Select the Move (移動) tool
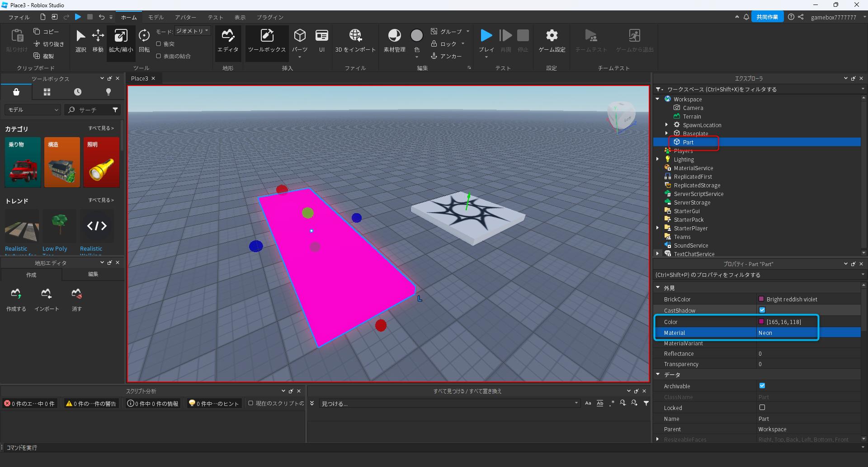 (98, 41)
